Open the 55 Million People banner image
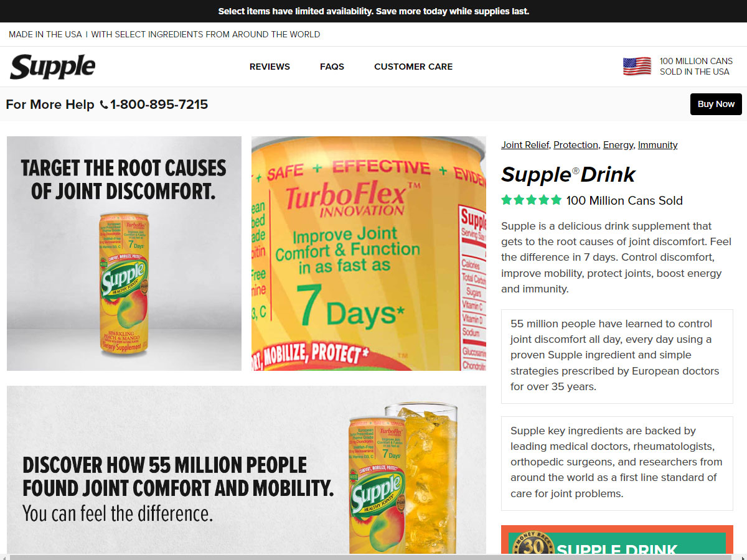Image resolution: width=747 pixels, height=560 pixels. pos(247,470)
